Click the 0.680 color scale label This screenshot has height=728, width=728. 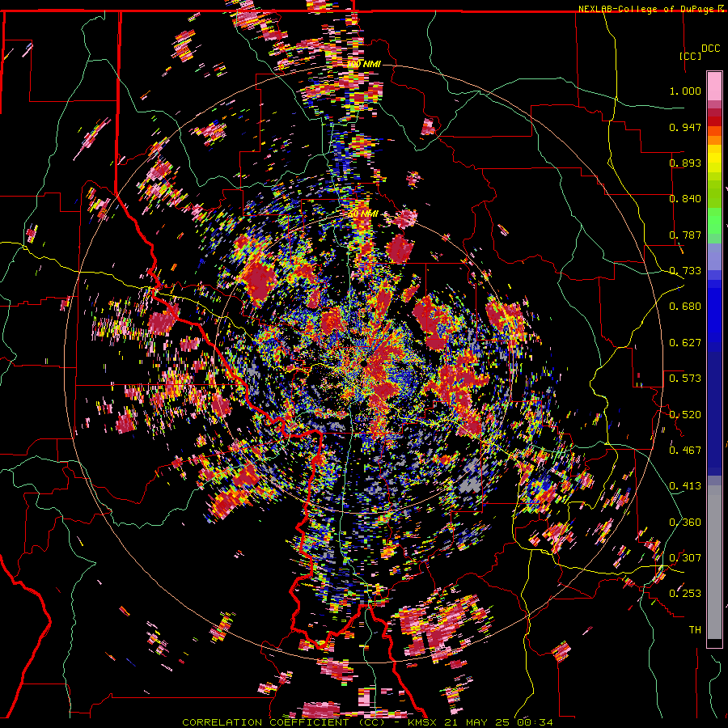(685, 307)
